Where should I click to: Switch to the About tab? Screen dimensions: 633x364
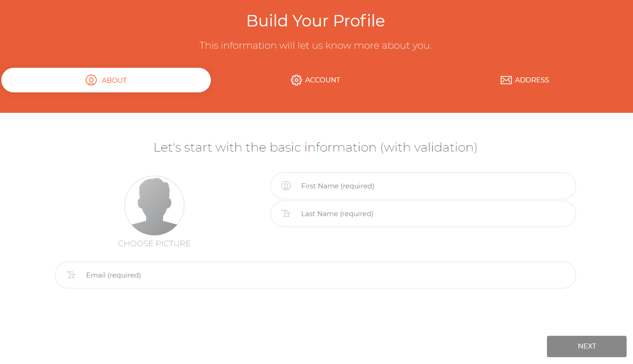pyautogui.click(x=106, y=80)
